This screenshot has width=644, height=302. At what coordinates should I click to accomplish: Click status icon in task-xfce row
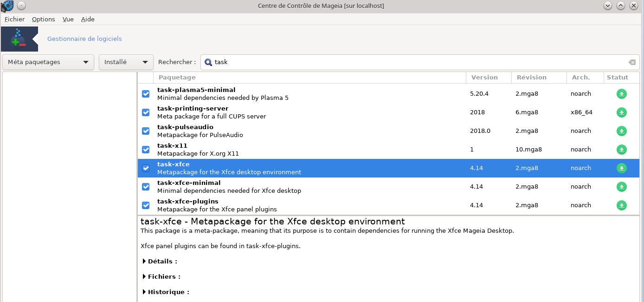(x=621, y=168)
